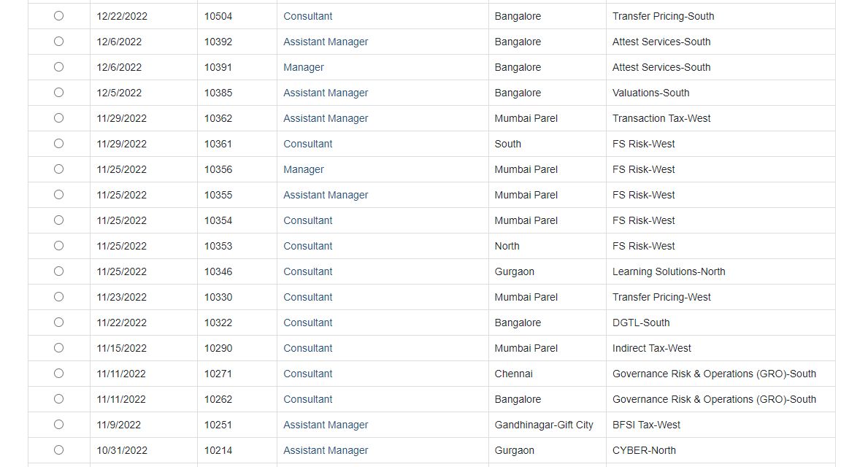Click the Valuations-South department cell
868x467 pixels.
coord(650,93)
